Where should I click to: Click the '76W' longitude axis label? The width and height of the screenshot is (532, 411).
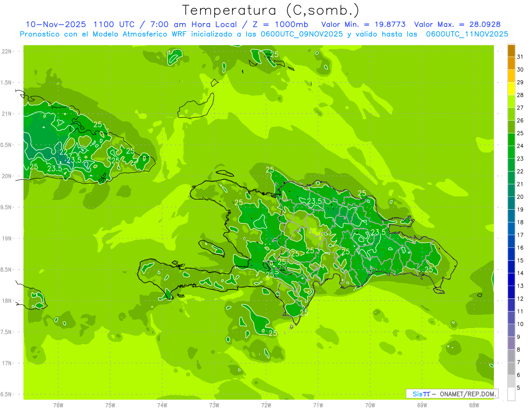(x=58, y=405)
